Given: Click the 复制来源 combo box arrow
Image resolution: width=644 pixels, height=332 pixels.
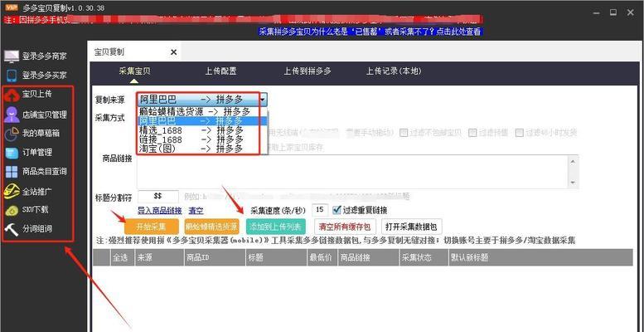Looking at the screenshot, I should pyautogui.click(x=263, y=100).
